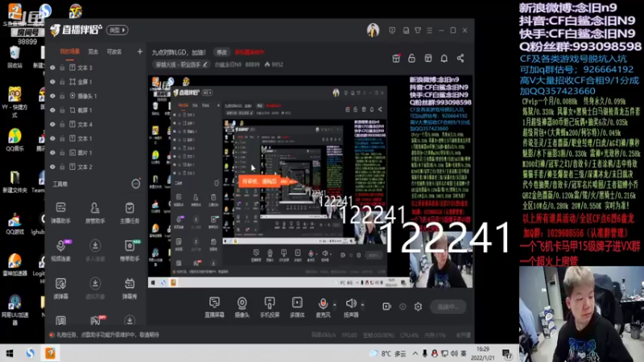Click the unlock padlock icon in header
Image resolution: width=644 pixels, height=362 pixels.
coord(411,58)
